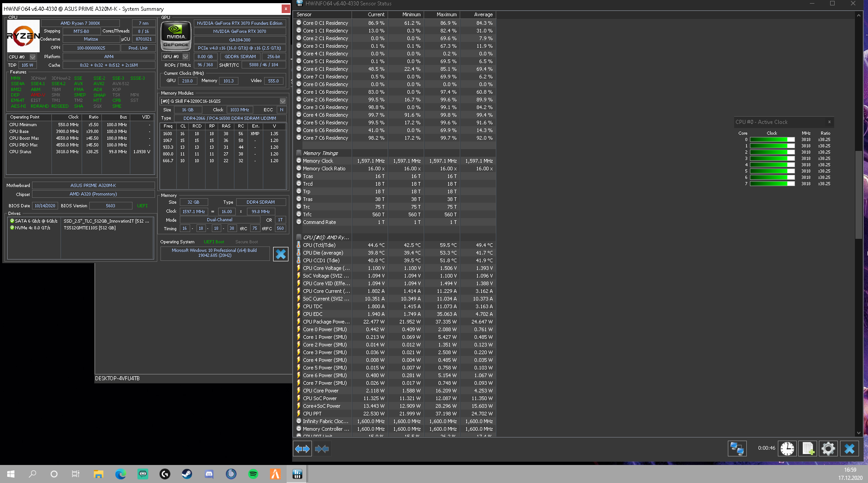Select the SATA 6 Gb/s drive row
Viewport: 868px width, 483px height.
81,221
